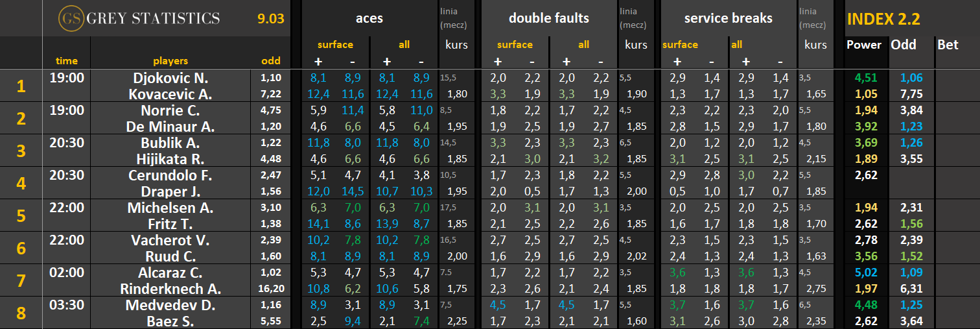
Task: Click the service breaks section header
Action: click(729, 18)
